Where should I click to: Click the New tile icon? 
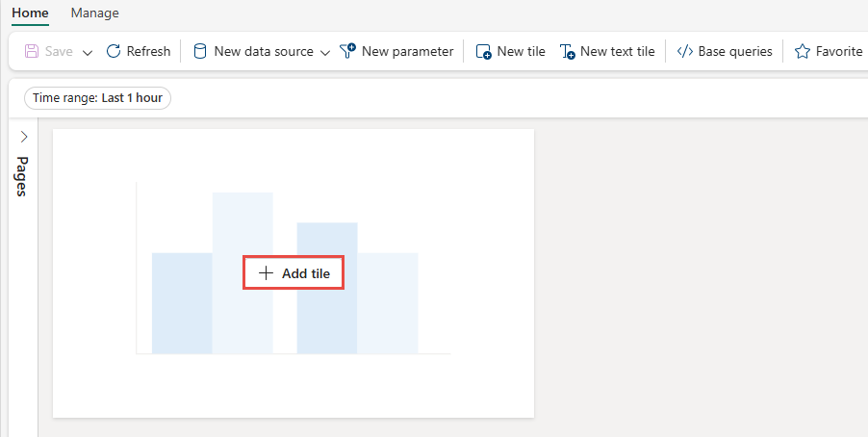pos(484,52)
